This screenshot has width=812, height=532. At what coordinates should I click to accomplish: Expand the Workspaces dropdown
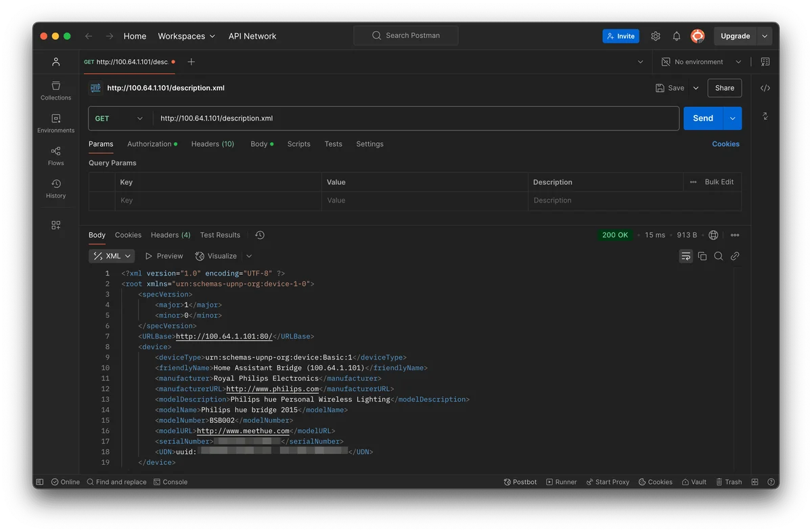[x=187, y=36]
